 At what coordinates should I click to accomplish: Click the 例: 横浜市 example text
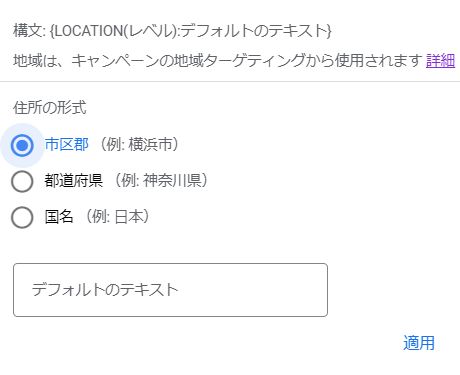140,144
